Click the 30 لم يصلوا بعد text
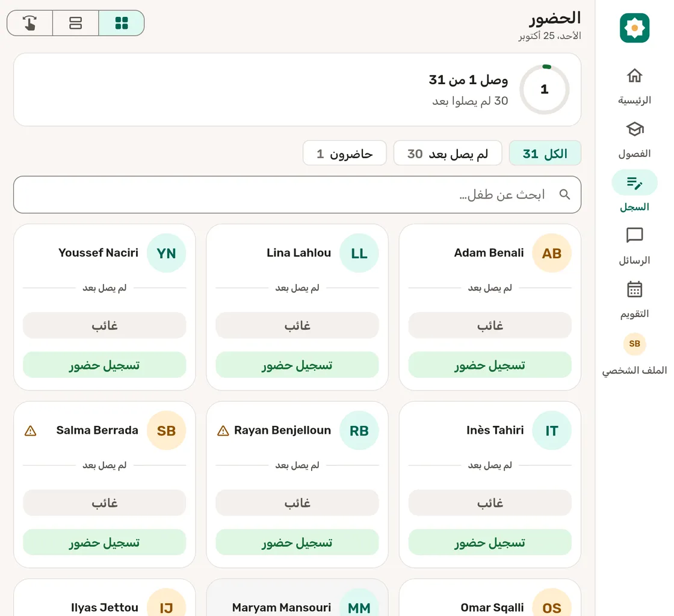 click(470, 101)
